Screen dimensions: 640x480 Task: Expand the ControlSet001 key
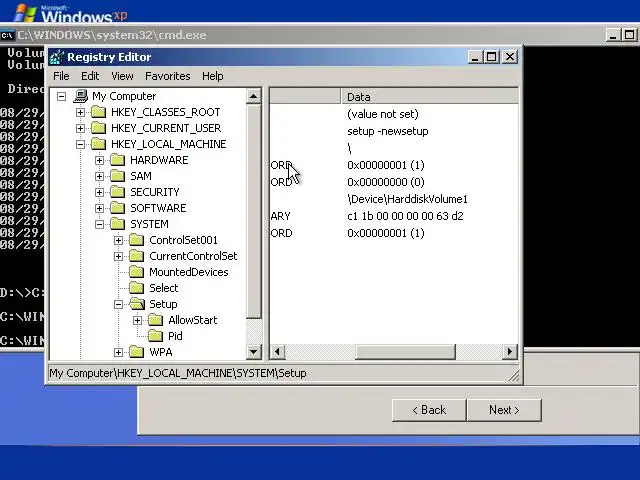pos(118,240)
